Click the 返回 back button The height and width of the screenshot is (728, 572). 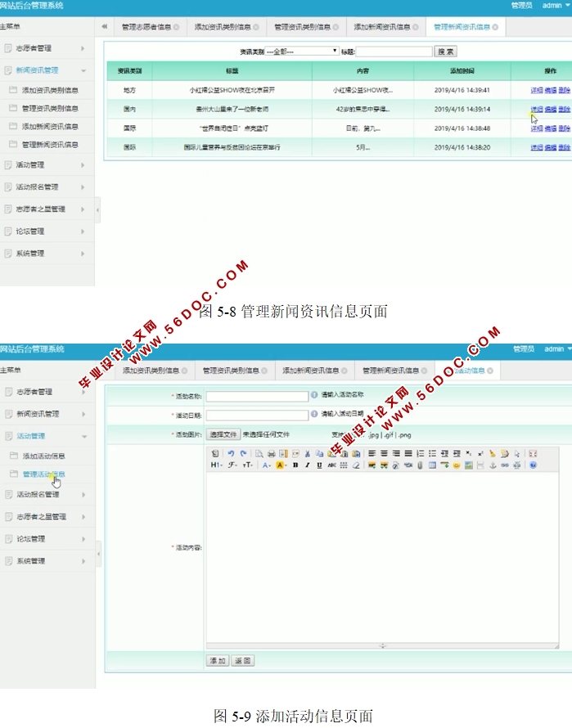(242, 661)
